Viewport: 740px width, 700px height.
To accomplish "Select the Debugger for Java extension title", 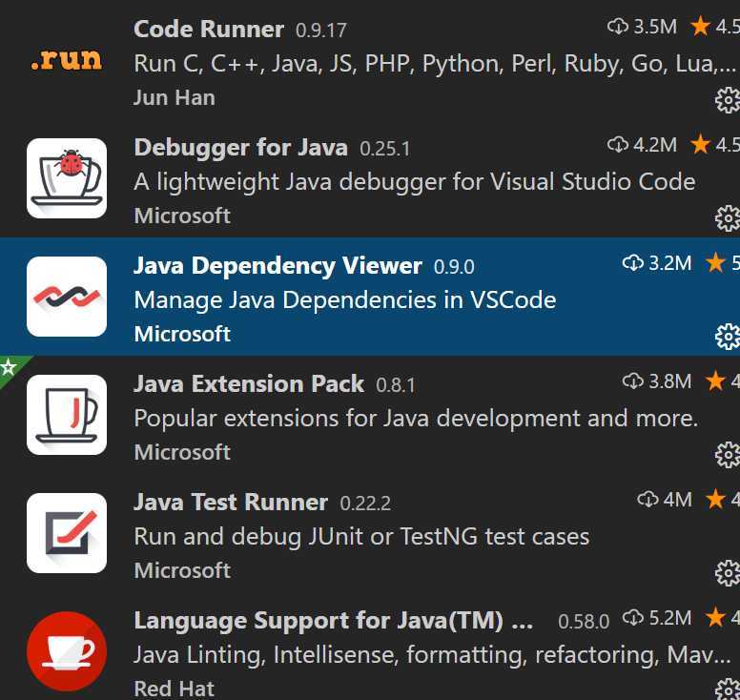I will (240, 148).
